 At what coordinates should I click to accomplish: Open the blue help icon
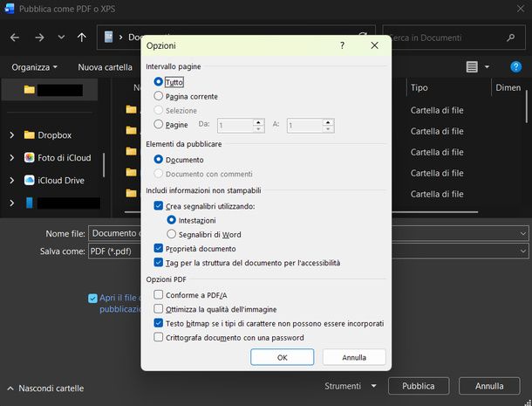pos(515,66)
